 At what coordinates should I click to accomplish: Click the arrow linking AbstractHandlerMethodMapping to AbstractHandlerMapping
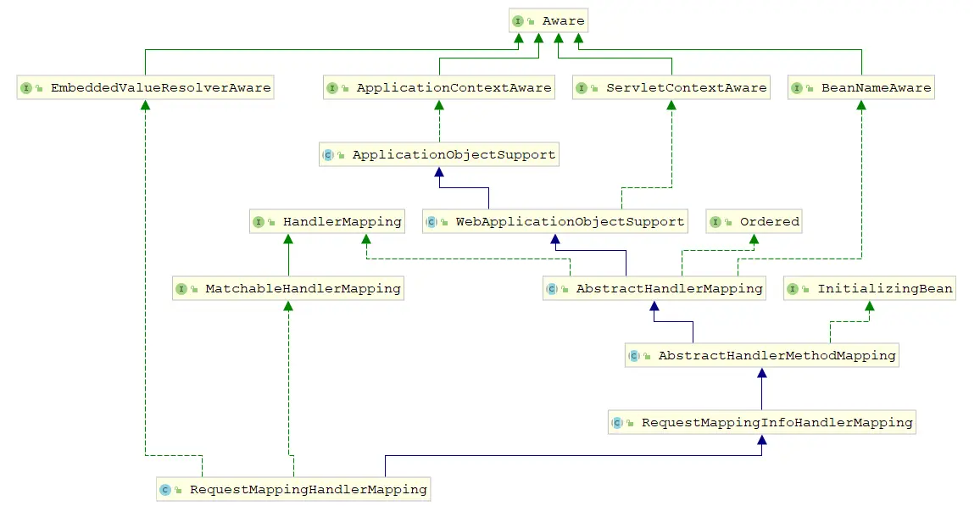tap(653, 309)
